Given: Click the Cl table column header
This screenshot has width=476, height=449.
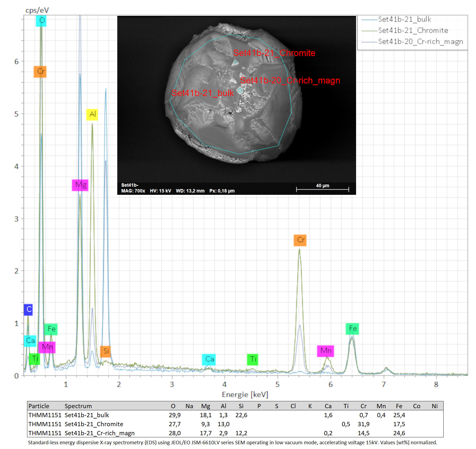Looking at the screenshot, I should point(293,406).
